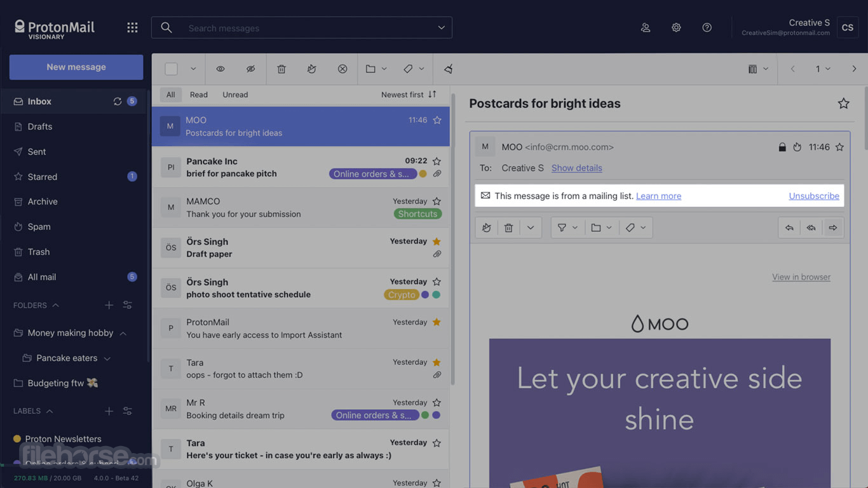Mark open message as spam flame icon
868x488 pixels.
pyautogui.click(x=487, y=227)
